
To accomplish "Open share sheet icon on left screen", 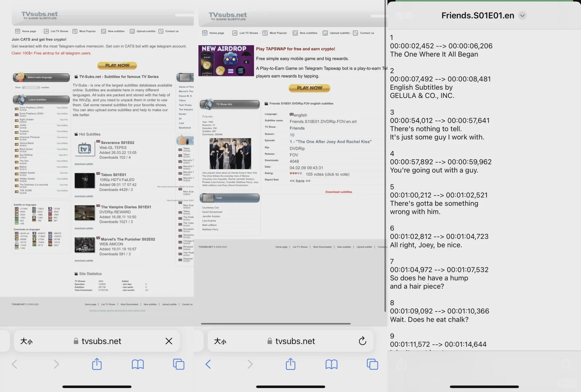I will pos(97,364).
